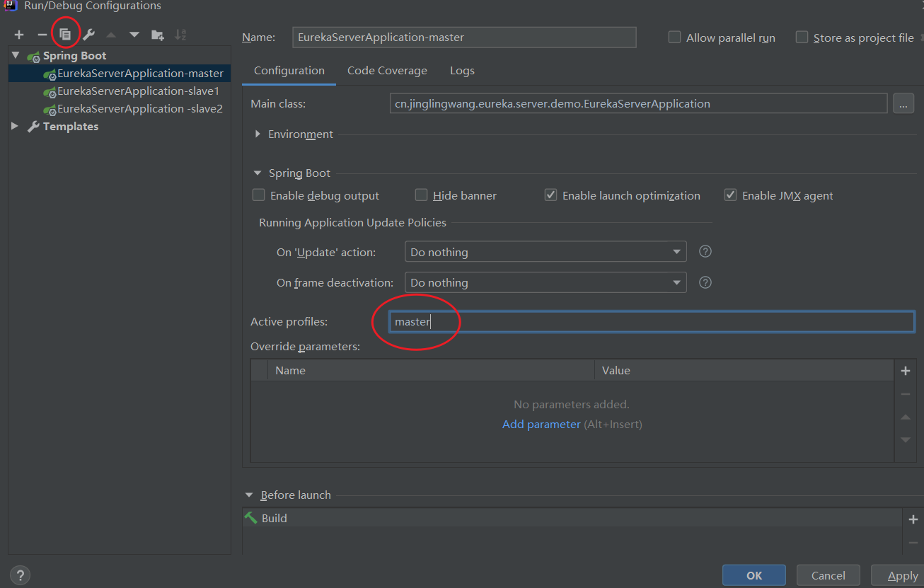Screen dimensions: 924x588
Task: Open the On frame deactivation dropdown
Action: point(545,282)
